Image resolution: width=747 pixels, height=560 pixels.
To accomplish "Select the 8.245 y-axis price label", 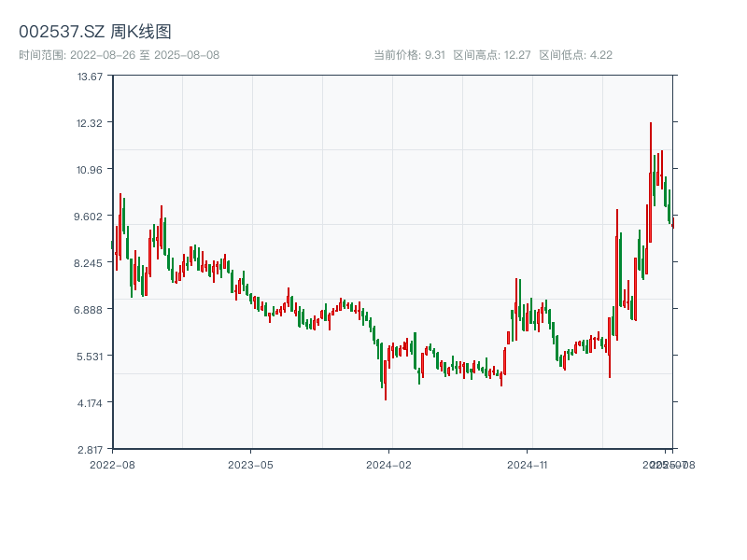I will 91,263.
